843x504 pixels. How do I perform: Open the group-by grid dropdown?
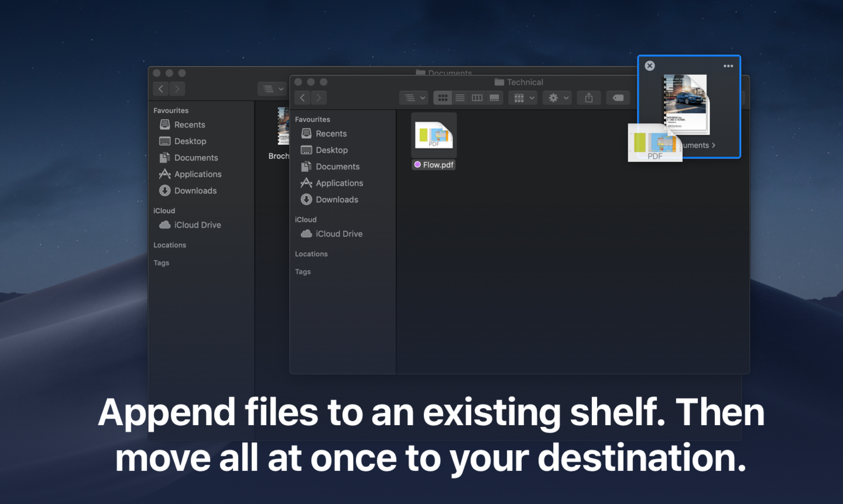(x=523, y=98)
